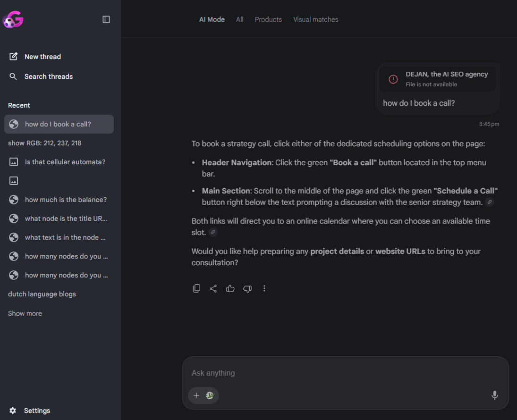The width and height of the screenshot is (517, 420).
Task: Collapse the sidebar panel icon
Action: [x=106, y=19]
